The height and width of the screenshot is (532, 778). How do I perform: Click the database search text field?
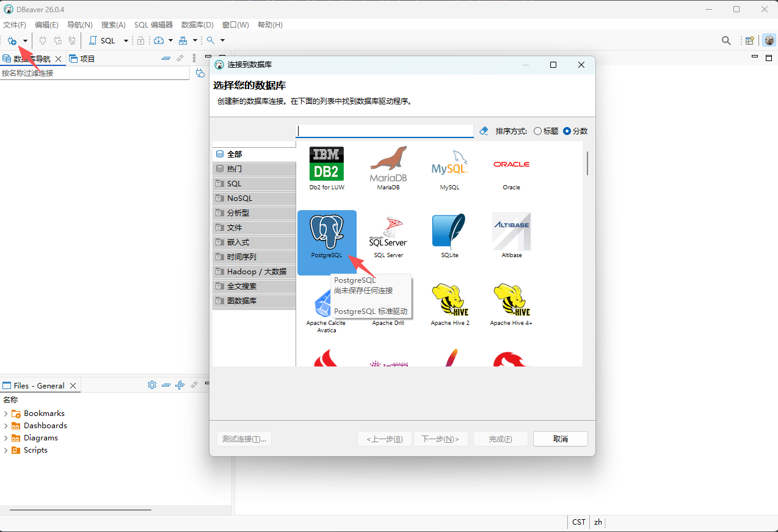(385, 131)
